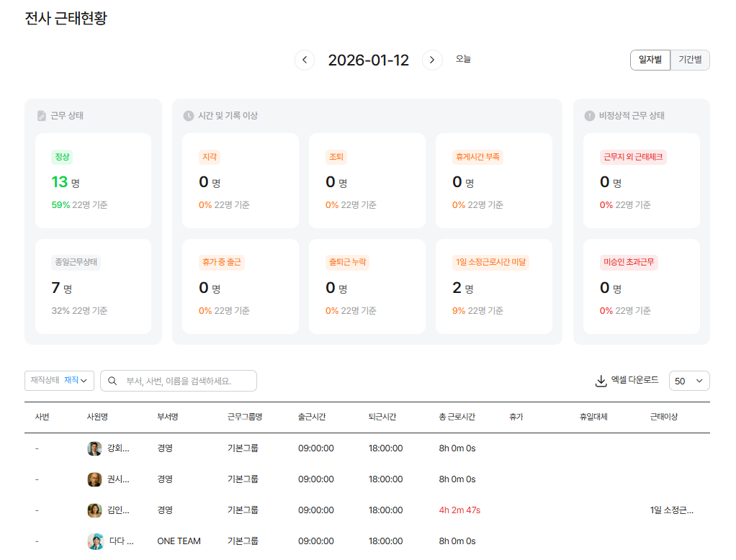Open the 50 rows per page dropdown
The image size is (736, 560).
689,381
